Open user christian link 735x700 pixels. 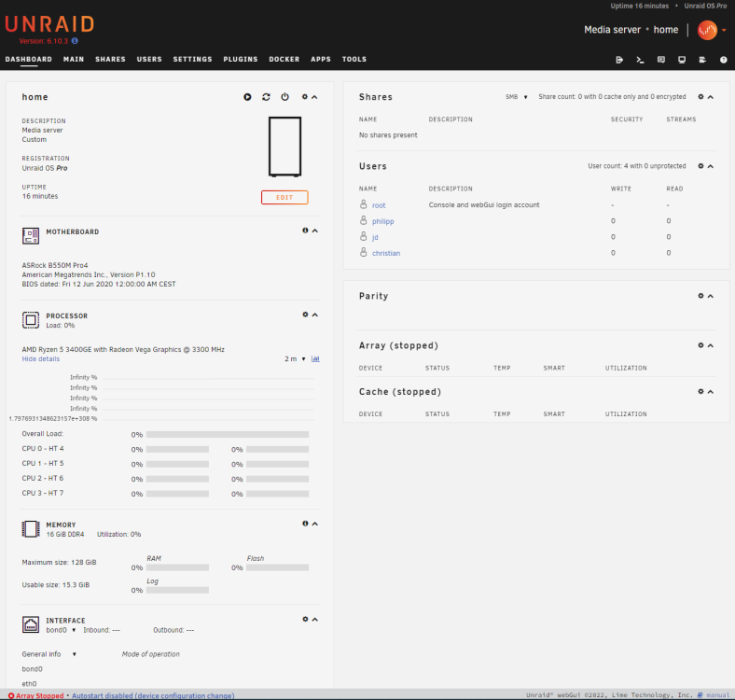pyautogui.click(x=386, y=253)
